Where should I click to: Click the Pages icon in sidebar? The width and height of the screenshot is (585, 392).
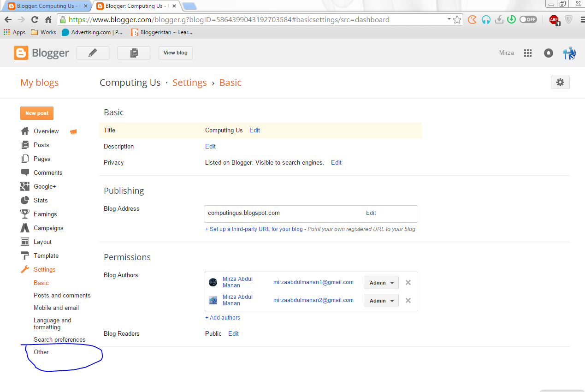(x=25, y=159)
